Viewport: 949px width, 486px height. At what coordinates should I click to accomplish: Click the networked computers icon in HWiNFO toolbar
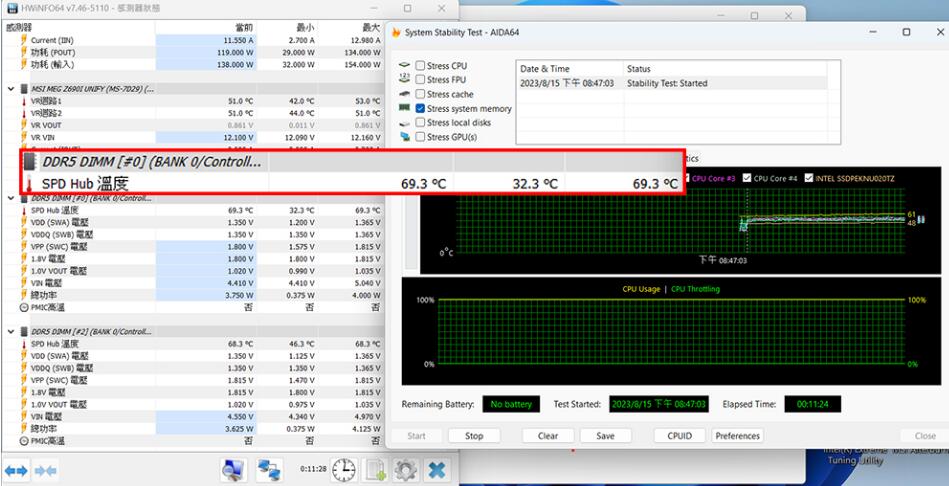269,470
